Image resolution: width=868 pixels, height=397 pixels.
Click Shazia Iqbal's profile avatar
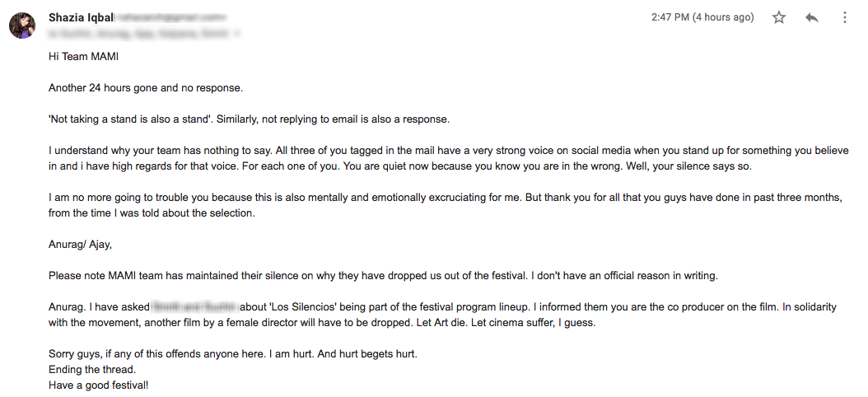click(22, 26)
